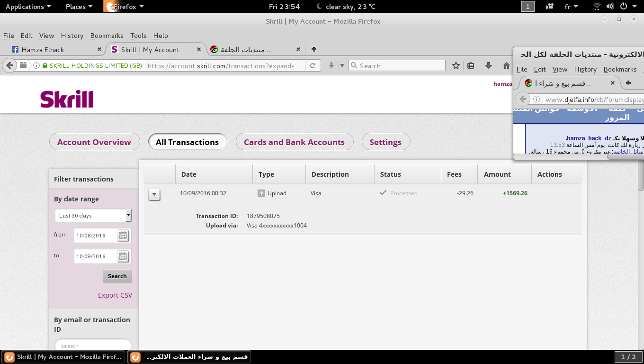The width and height of the screenshot is (644, 364).
Task: Click the clock Fri 23:54
Action: click(x=284, y=7)
